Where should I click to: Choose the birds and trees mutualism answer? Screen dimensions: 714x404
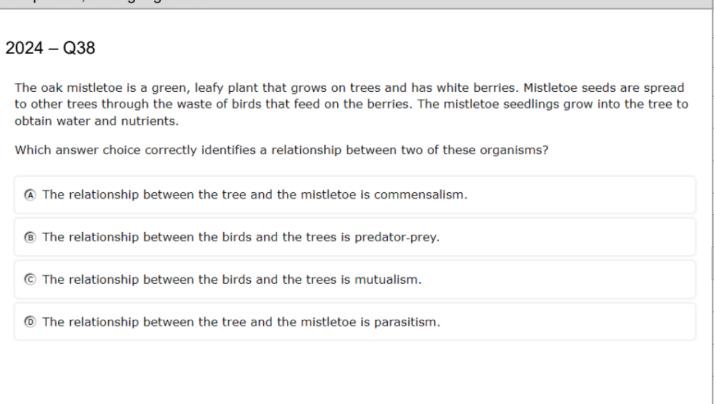[x=355, y=280]
